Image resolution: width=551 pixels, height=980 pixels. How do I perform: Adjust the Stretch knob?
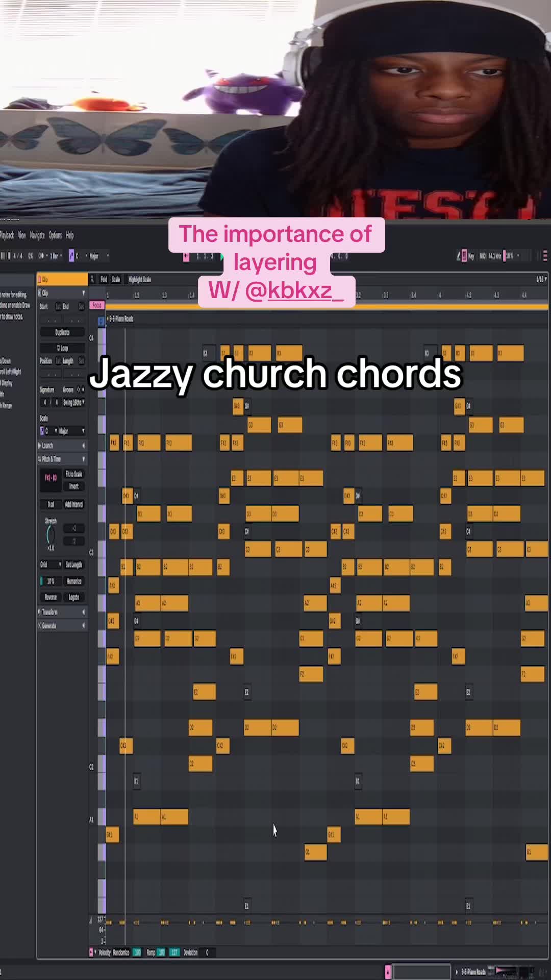(50, 535)
